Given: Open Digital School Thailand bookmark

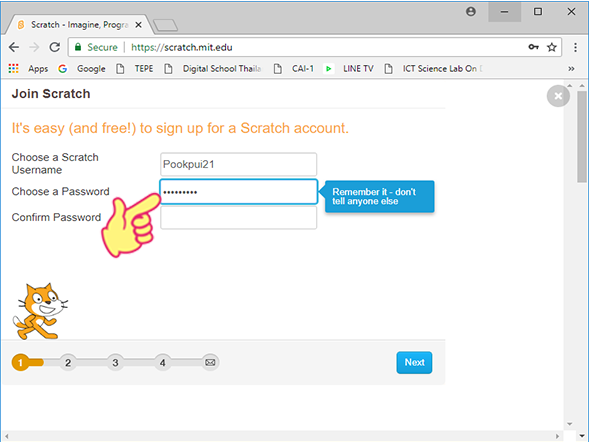Looking at the screenshot, I should click(x=213, y=69).
